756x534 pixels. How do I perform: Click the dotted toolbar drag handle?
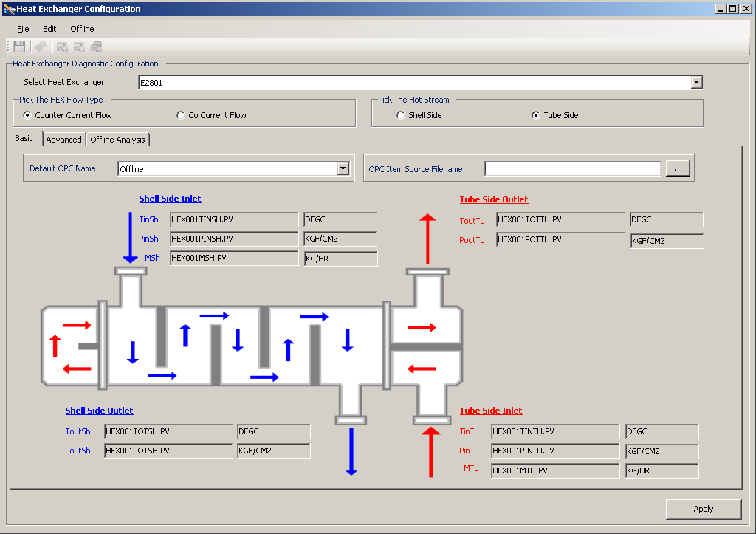[x=8, y=46]
